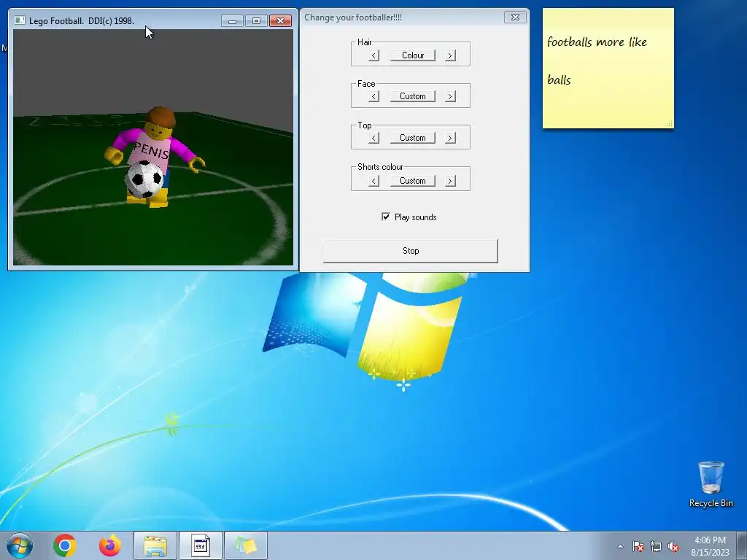Launch Firefox from taskbar
Image resolution: width=747 pixels, height=560 pixels.
click(x=110, y=545)
